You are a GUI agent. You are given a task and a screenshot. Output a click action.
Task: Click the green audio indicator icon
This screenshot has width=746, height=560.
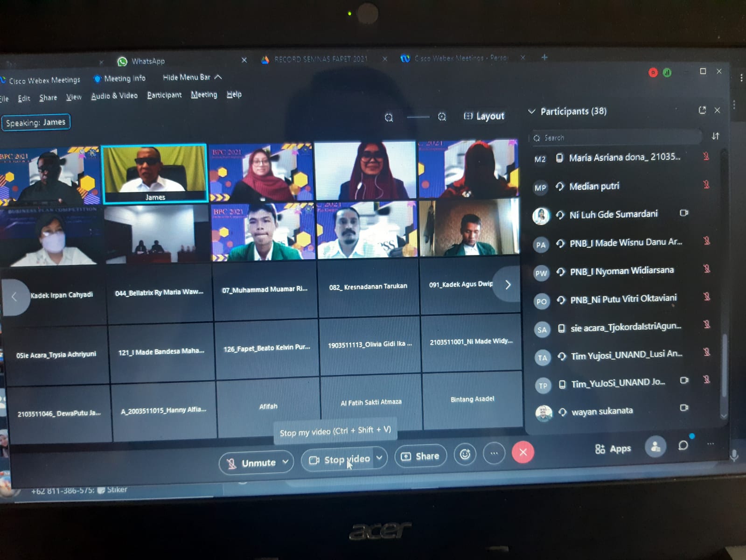[x=667, y=72]
